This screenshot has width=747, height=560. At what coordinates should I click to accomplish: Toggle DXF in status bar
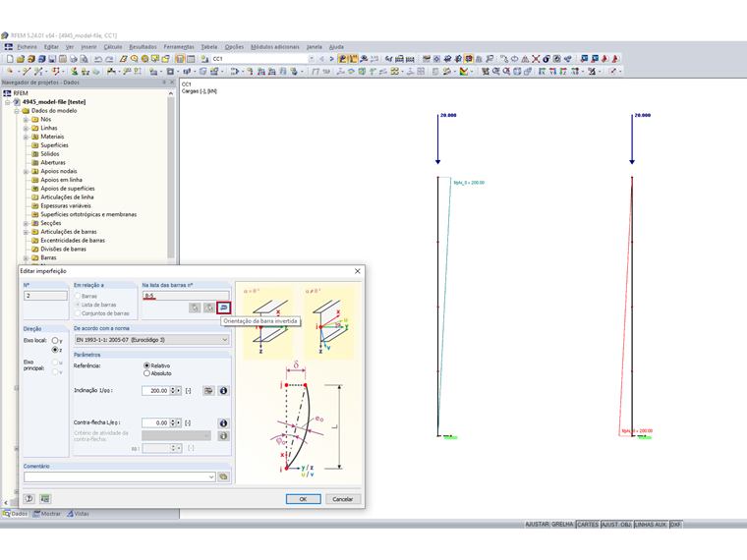point(675,525)
